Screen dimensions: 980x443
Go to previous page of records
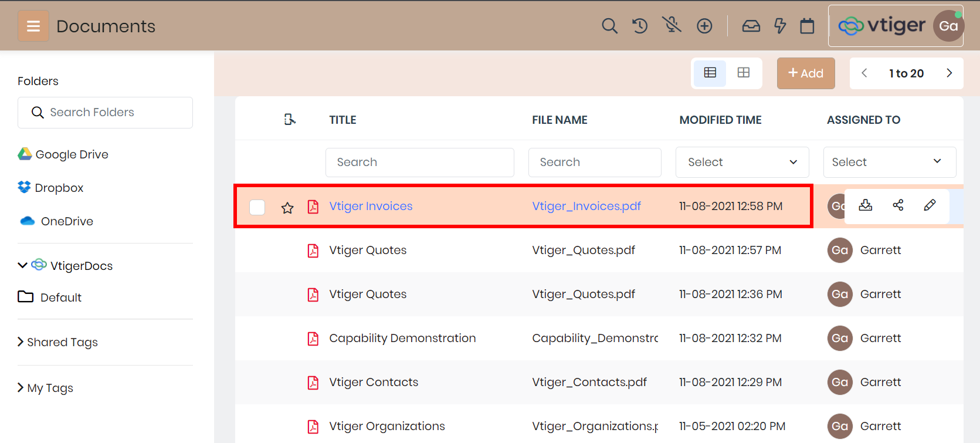click(x=864, y=73)
